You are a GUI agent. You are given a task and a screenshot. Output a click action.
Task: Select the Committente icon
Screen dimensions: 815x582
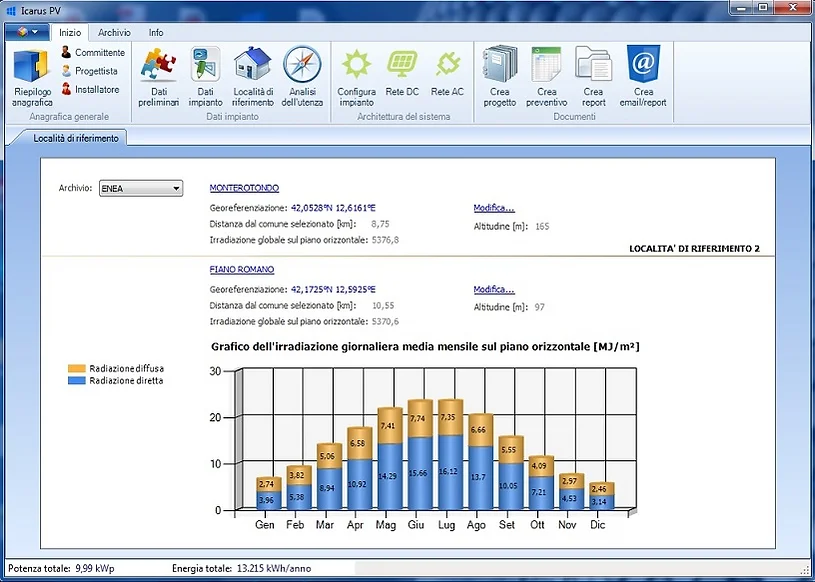[97, 52]
